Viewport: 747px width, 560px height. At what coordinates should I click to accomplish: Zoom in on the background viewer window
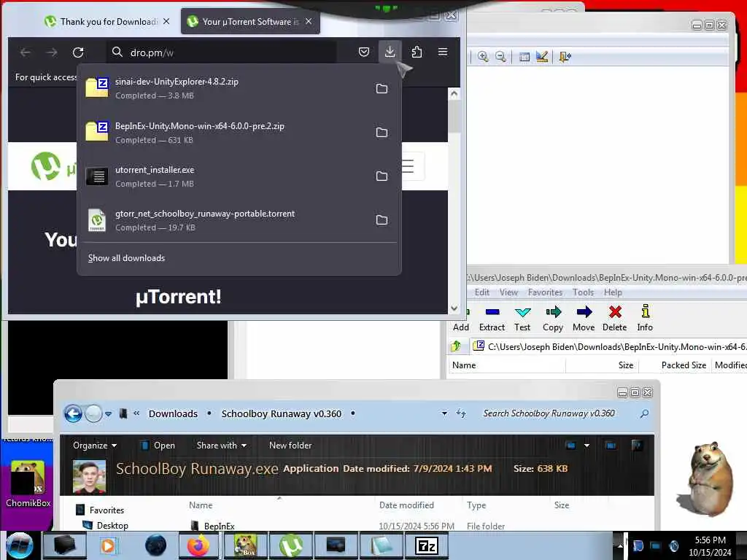click(x=483, y=57)
